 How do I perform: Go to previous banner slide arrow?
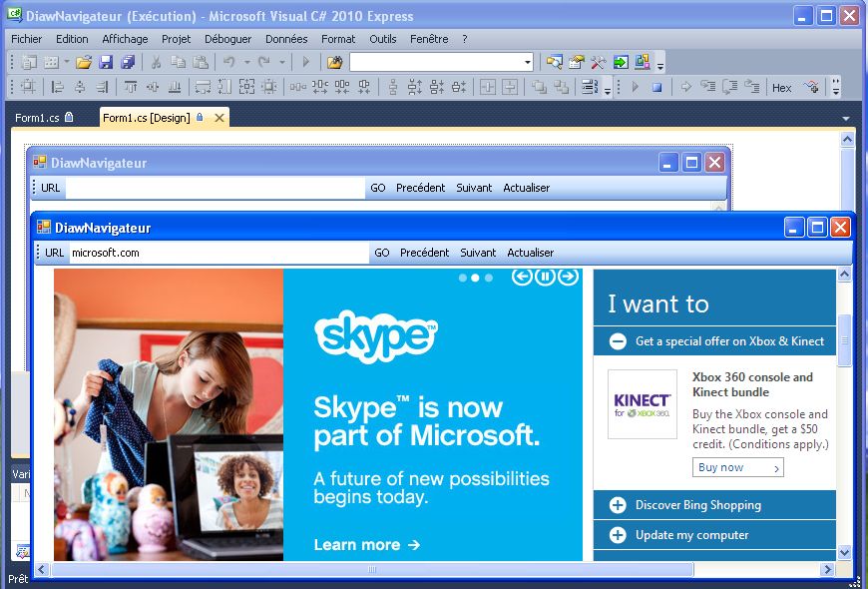tap(522, 276)
